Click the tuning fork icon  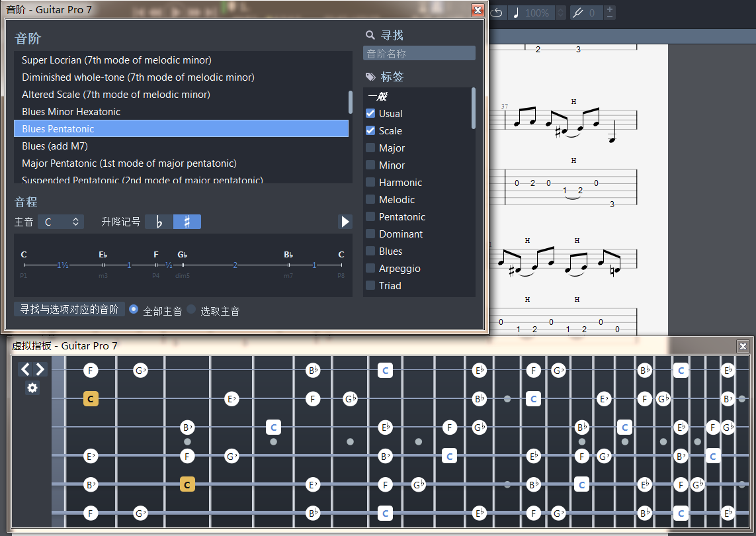click(x=577, y=13)
